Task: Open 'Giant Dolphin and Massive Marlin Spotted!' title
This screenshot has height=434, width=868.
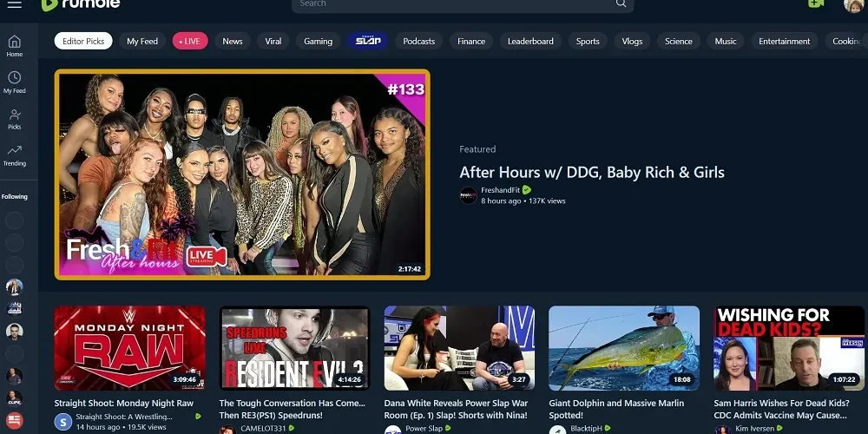Action: pos(616,409)
